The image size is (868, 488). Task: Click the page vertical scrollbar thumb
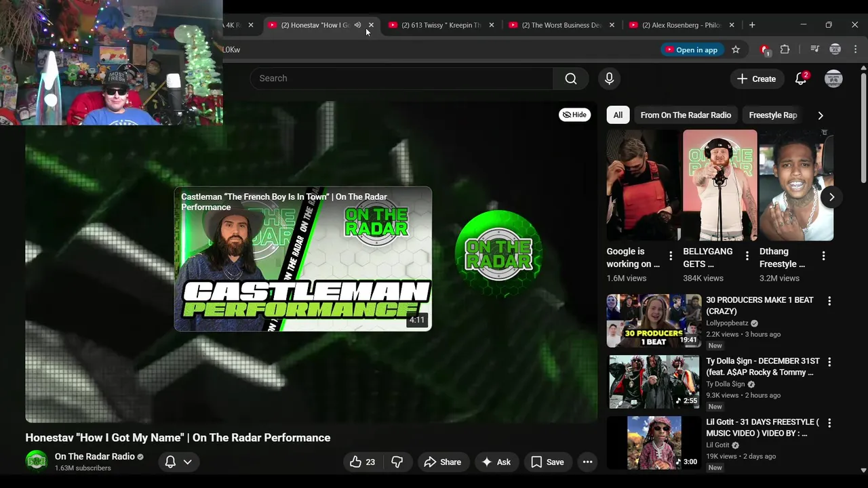pyautogui.click(x=863, y=127)
